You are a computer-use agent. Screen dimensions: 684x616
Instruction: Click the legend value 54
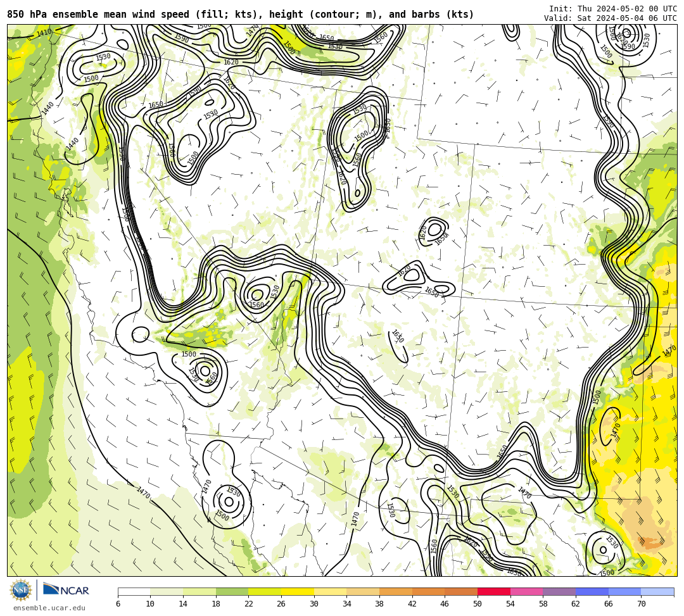[510, 604]
